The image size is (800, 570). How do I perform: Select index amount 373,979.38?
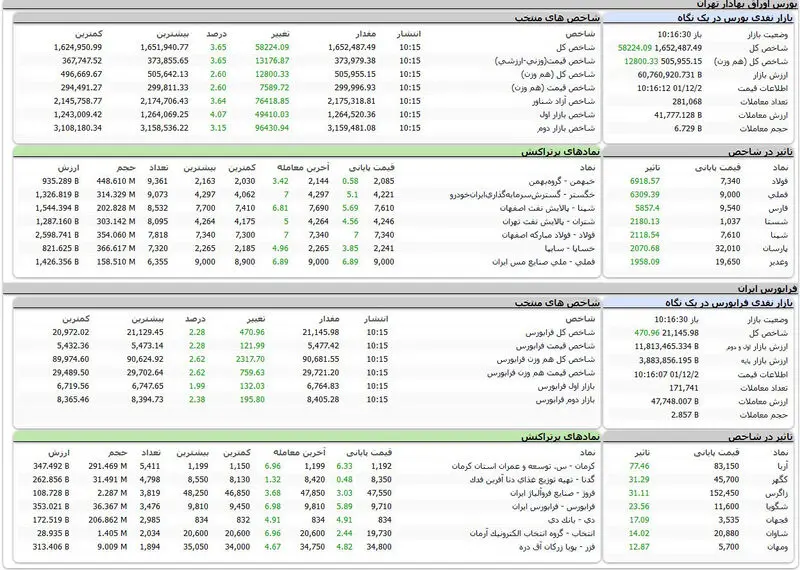[355, 61]
